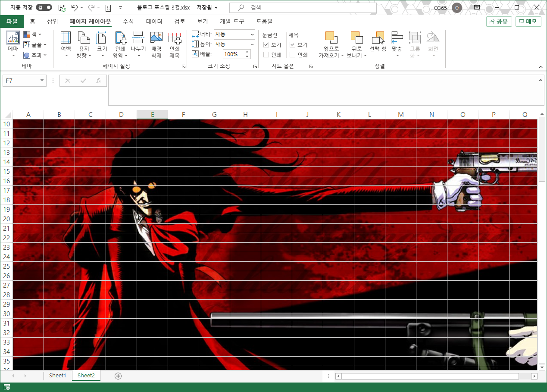Image resolution: width=547 pixels, height=392 pixels.
Task: Open the customize quick access dropdown
Action: click(x=120, y=8)
